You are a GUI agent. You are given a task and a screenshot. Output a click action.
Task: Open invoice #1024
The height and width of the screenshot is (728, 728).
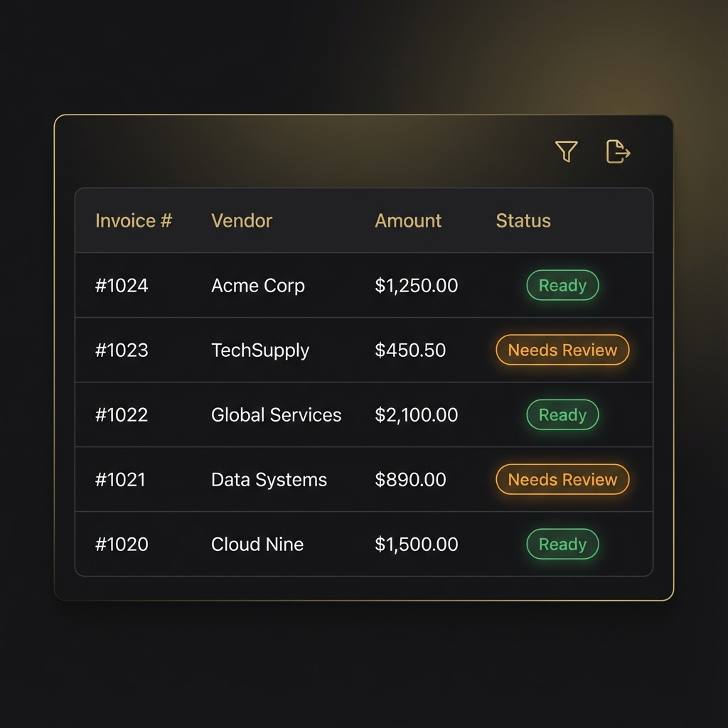click(x=122, y=286)
